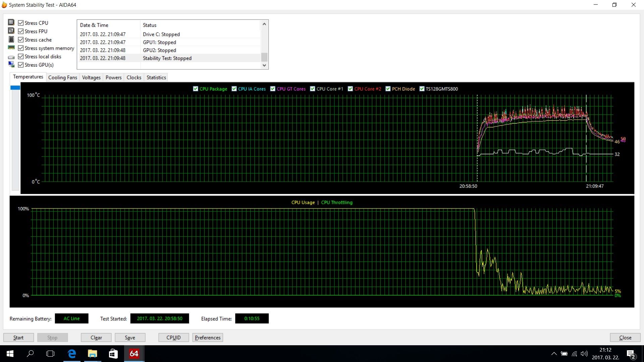644x362 pixels.
Task: Click the FPU icon beside Stress FPU
Action: 11,31
